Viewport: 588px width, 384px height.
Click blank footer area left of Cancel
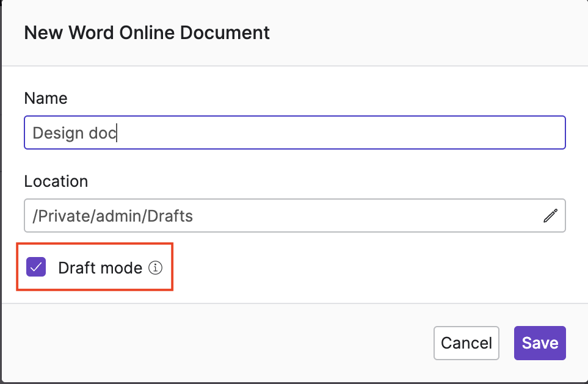214,342
